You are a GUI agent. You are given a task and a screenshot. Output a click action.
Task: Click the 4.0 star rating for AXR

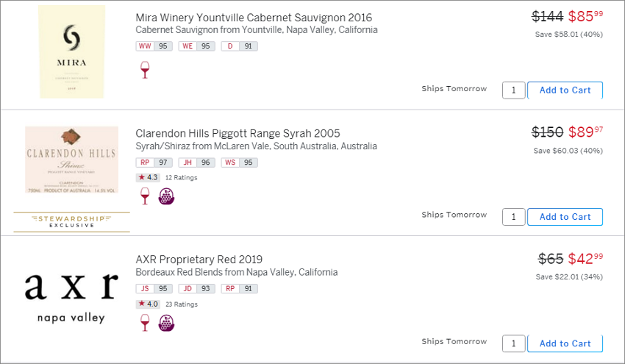148,304
